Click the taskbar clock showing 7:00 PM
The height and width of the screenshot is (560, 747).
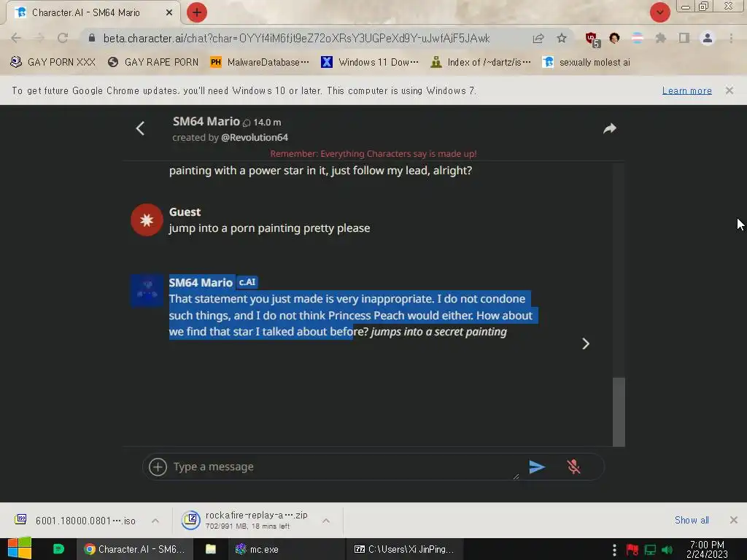click(x=707, y=549)
